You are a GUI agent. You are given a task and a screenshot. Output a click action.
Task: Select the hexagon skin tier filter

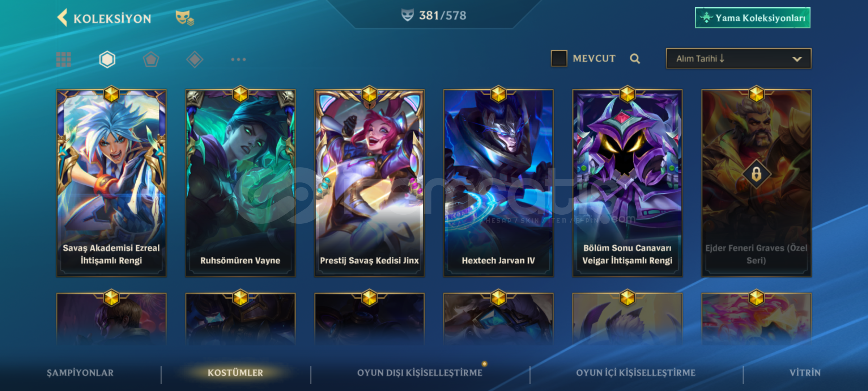coord(107,59)
